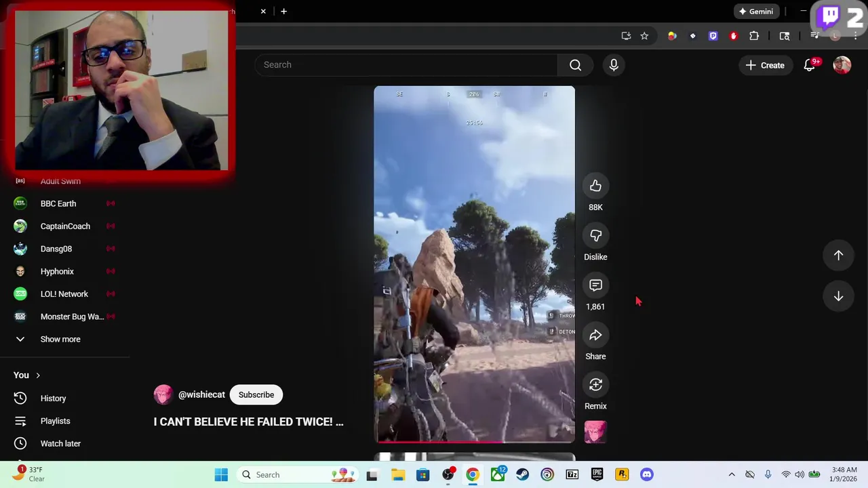This screenshot has height=488, width=868.
Task: Focus the YouTube Search field
Action: tap(407, 65)
